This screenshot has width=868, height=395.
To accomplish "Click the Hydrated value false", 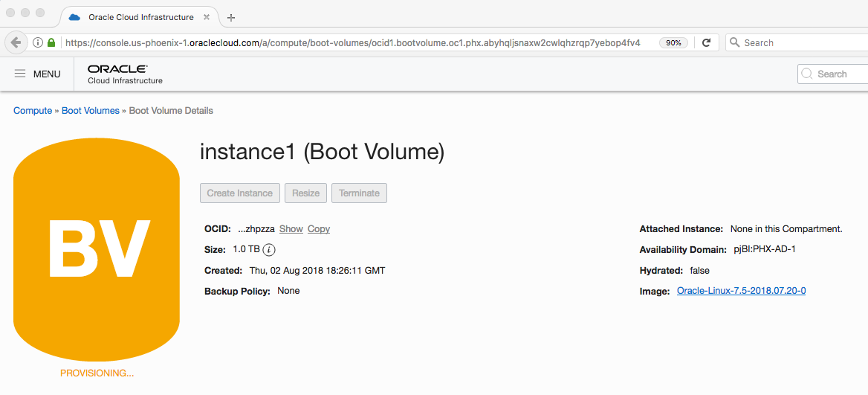I will coord(700,271).
